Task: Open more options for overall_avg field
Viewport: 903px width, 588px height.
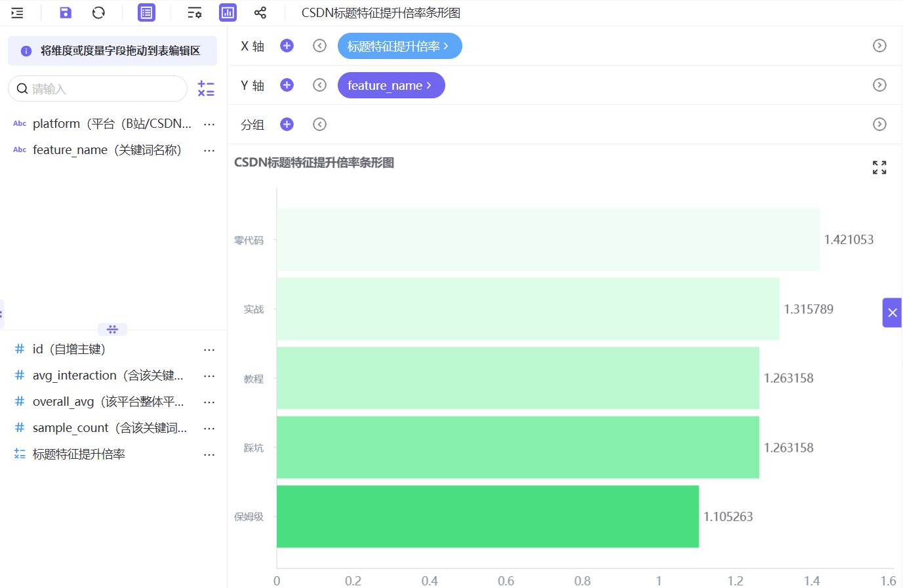Action: (209, 402)
